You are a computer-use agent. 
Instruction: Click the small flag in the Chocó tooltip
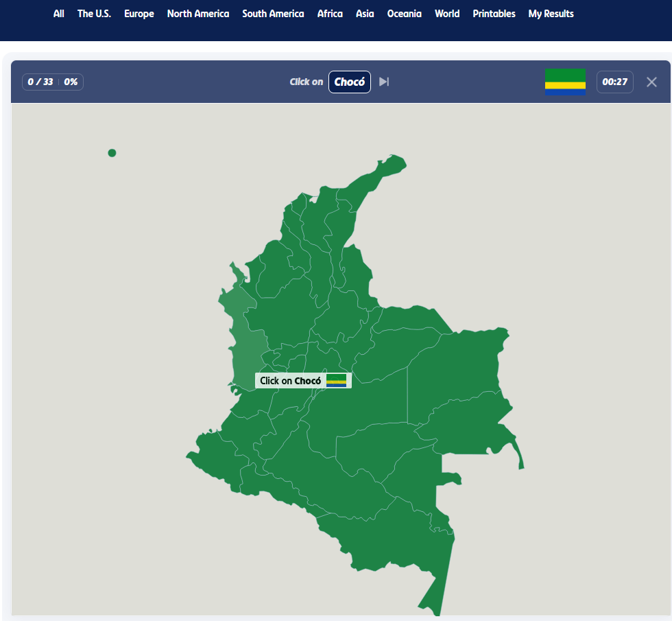(336, 381)
